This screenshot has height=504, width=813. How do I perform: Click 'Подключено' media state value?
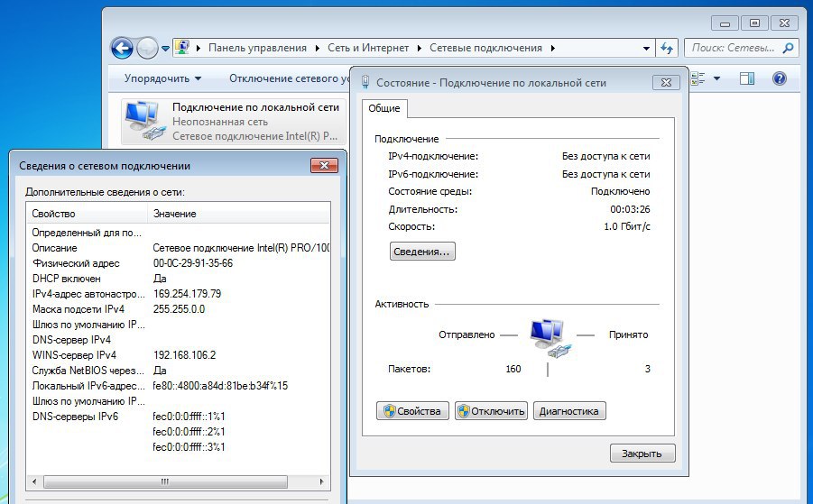click(621, 192)
